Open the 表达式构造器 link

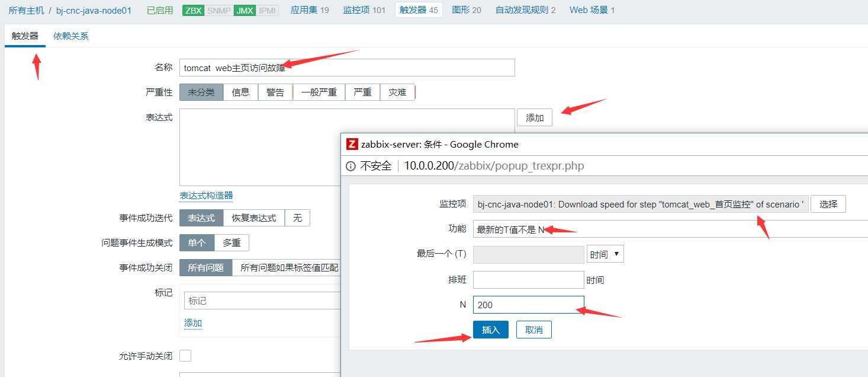tap(206, 196)
